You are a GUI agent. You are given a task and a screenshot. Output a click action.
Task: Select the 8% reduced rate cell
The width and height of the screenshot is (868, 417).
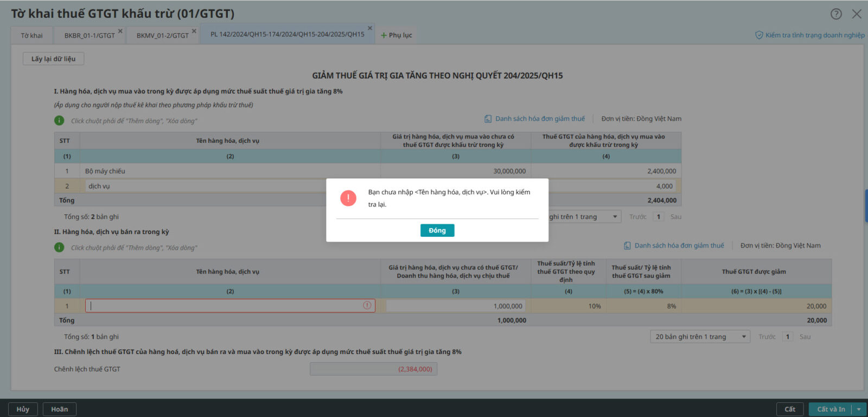643,306
